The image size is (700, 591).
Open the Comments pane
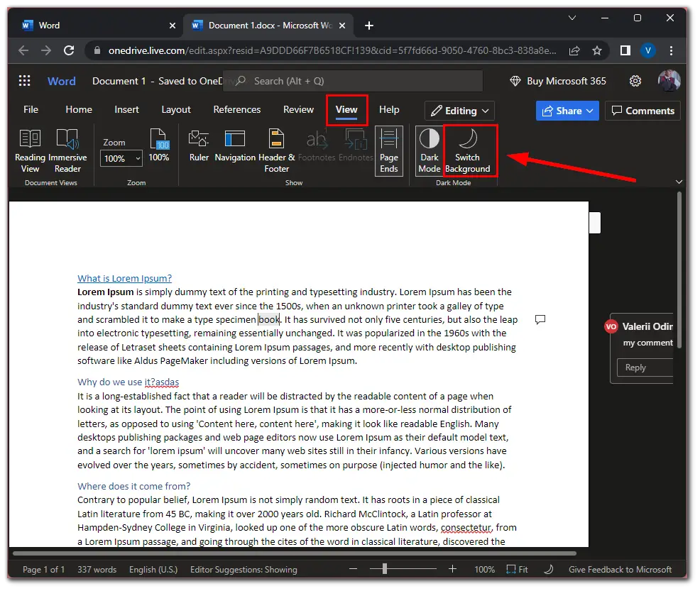tap(642, 111)
